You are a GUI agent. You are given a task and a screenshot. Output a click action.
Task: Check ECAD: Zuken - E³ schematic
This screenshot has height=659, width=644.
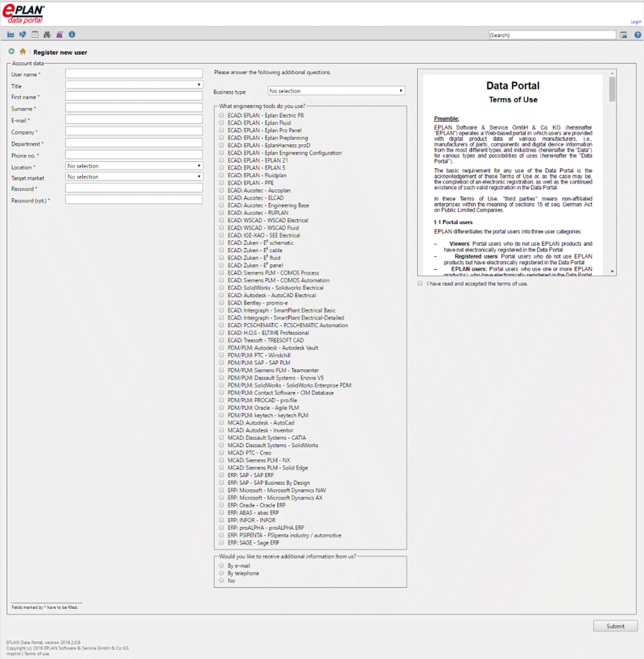pos(221,242)
